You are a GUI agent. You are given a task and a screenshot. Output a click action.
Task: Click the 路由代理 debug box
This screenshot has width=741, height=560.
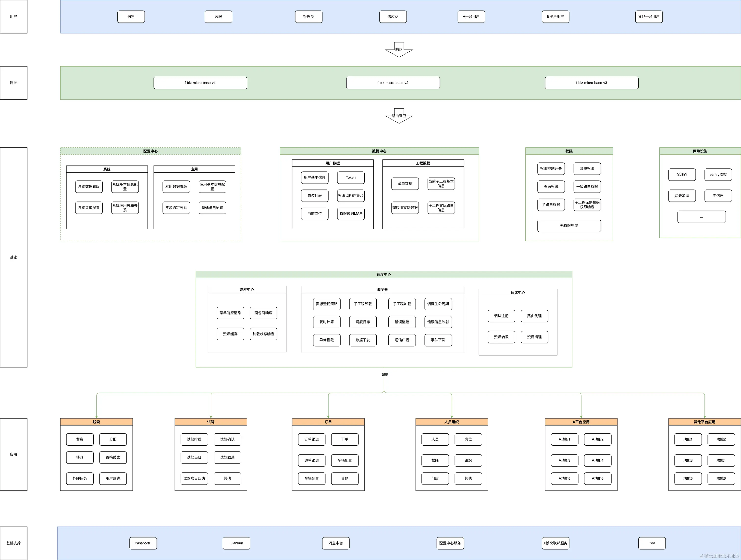pyautogui.click(x=534, y=316)
